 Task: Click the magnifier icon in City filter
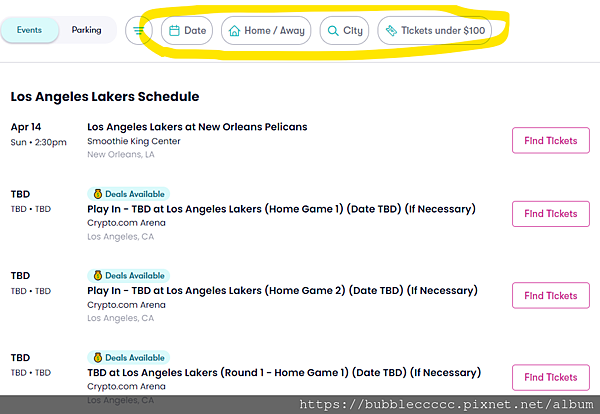click(x=333, y=31)
